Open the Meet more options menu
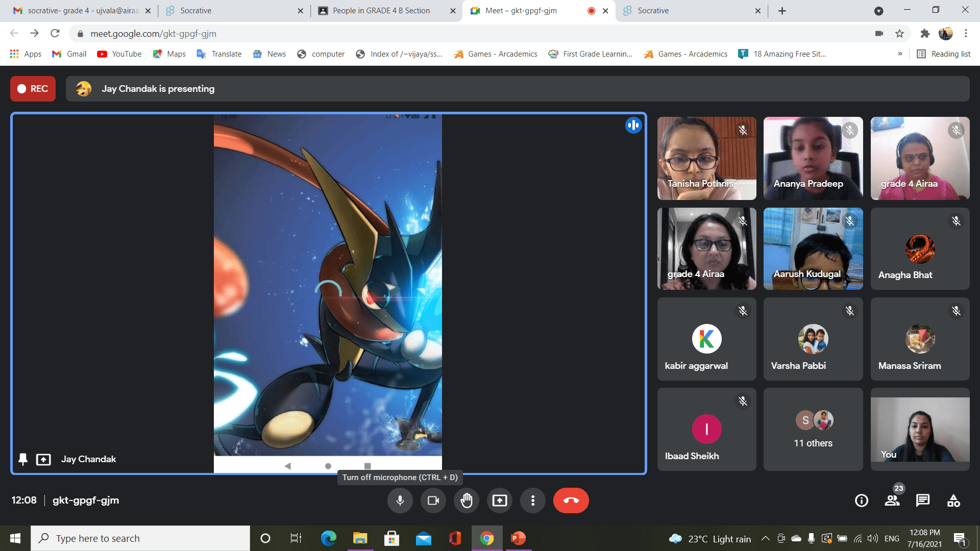This screenshot has width=980, height=551. pyautogui.click(x=532, y=500)
